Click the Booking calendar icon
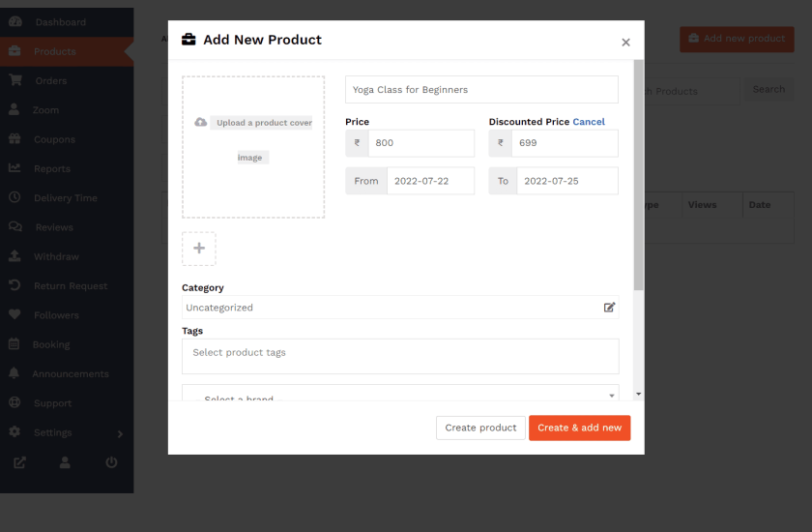 (x=14, y=344)
